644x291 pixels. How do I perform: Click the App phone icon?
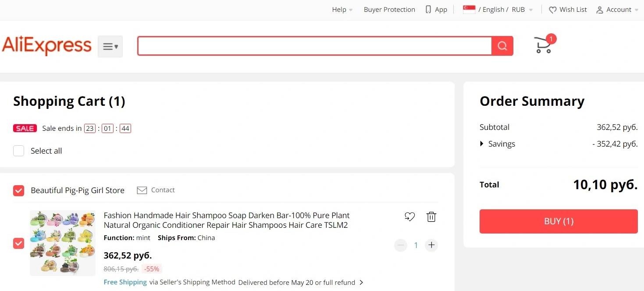click(x=428, y=10)
